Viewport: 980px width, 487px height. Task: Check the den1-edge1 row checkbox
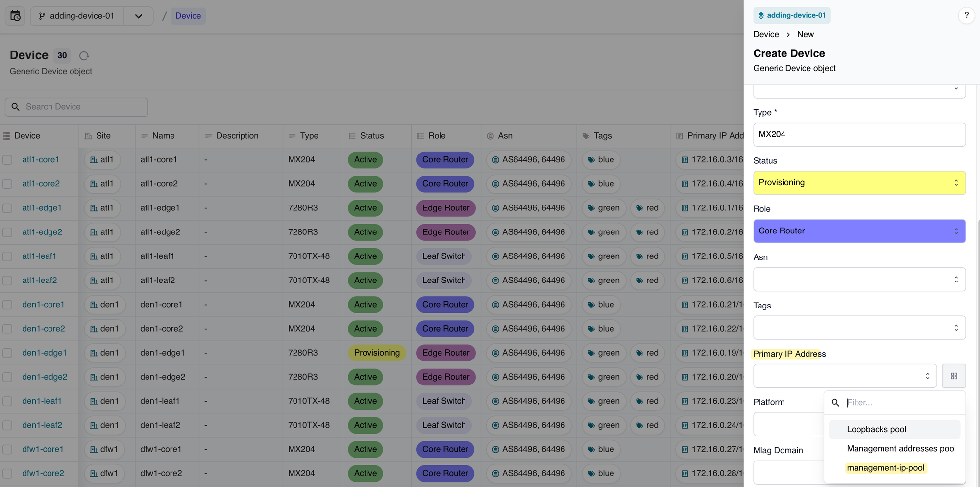pos(7,353)
